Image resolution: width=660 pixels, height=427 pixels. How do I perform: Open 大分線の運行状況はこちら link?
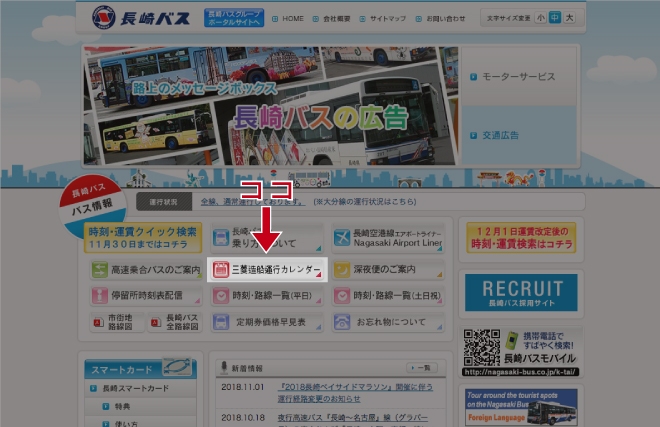pyautogui.click(x=365, y=202)
